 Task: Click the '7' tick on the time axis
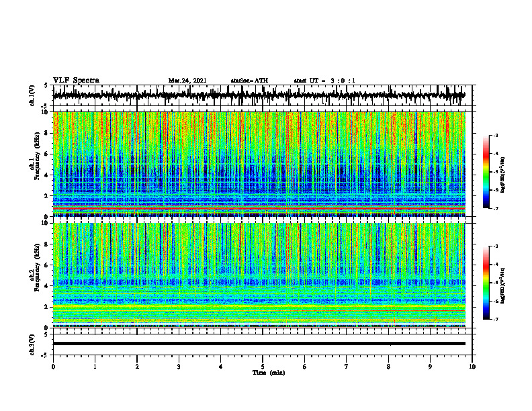pos(347,367)
